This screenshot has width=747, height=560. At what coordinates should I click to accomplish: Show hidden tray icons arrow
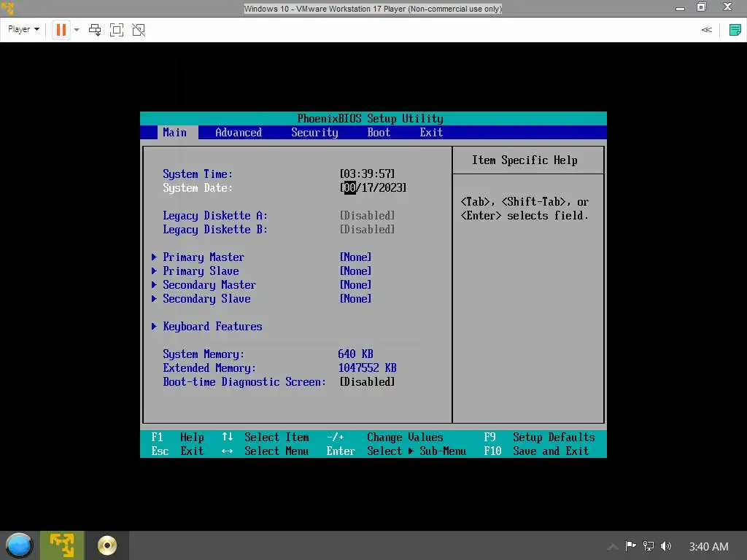pyautogui.click(x=613, y=547)
